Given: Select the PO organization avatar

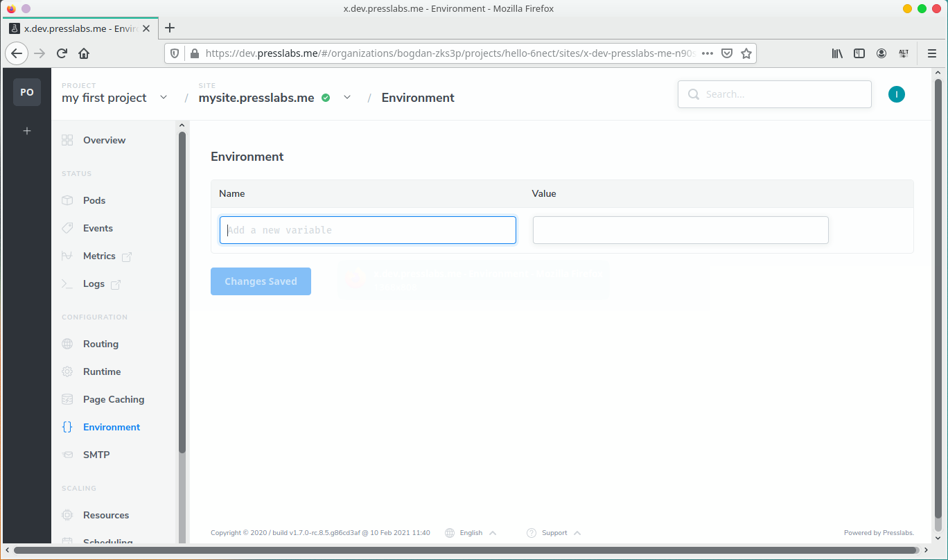Looking at the screenshot, I should (x=27, y=92).
